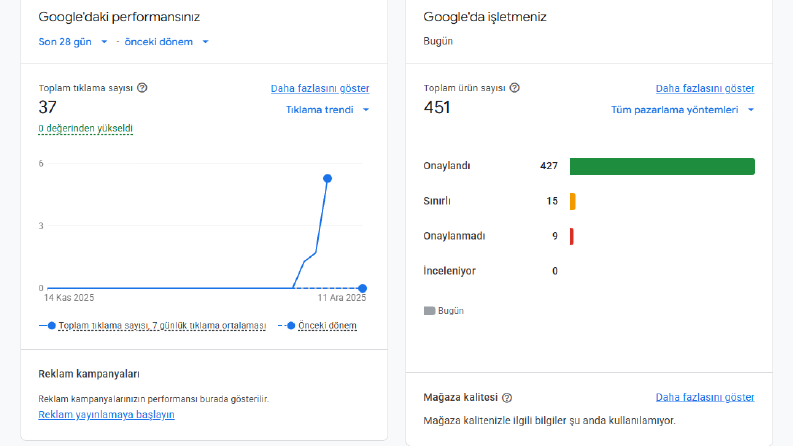Select the İnceleniyor row label
This screenshot has height=446, width=793.
tap(450, 271)
